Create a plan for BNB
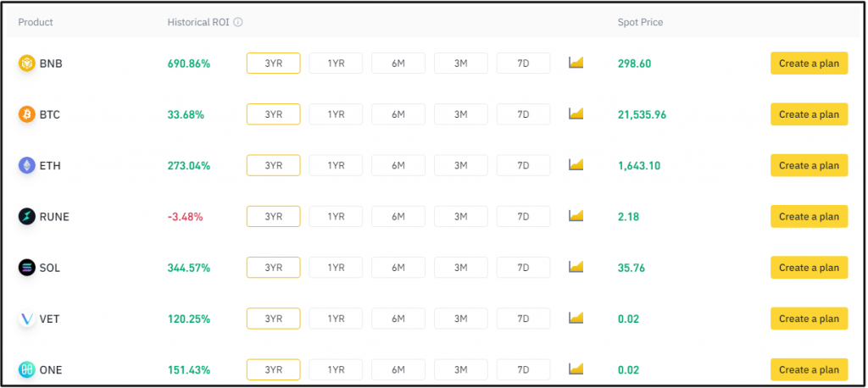868x388 pixels. [x=809, y=64]
